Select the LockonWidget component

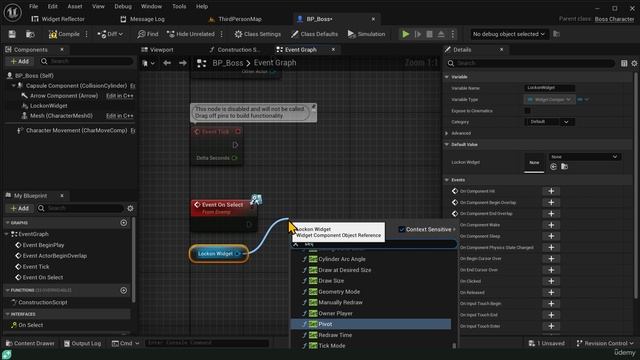(x=49, y=106)
